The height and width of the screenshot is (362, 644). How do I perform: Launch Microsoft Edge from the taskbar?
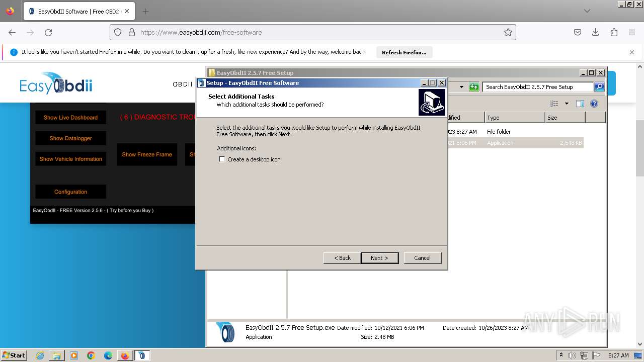point(108,355)
